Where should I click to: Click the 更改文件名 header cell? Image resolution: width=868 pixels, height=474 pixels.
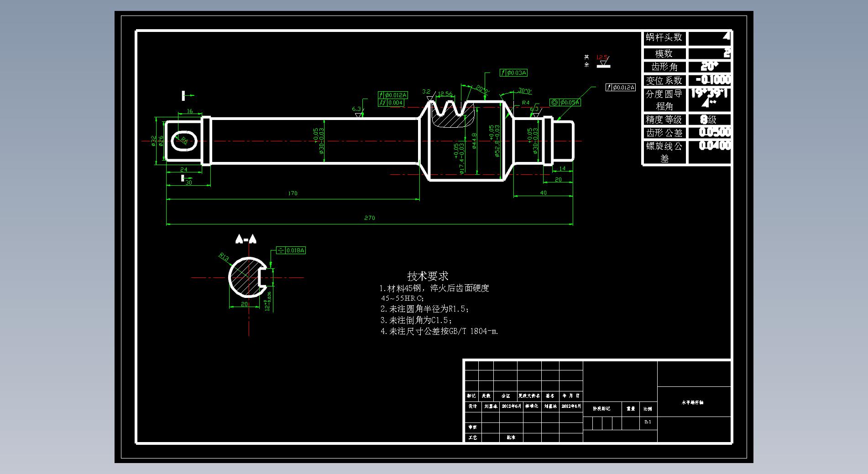click(529, 396)
